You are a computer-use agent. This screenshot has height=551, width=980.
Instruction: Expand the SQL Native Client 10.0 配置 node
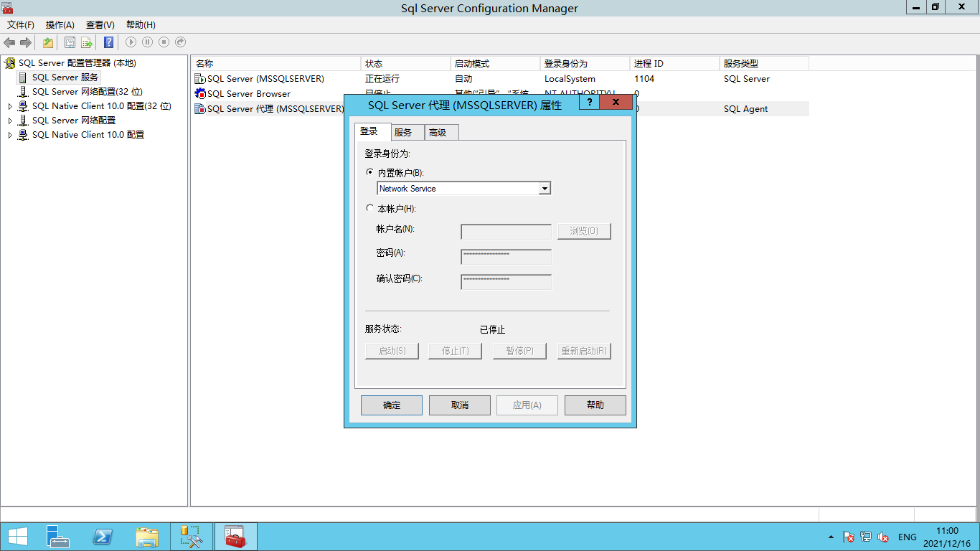tap(10, 135)
